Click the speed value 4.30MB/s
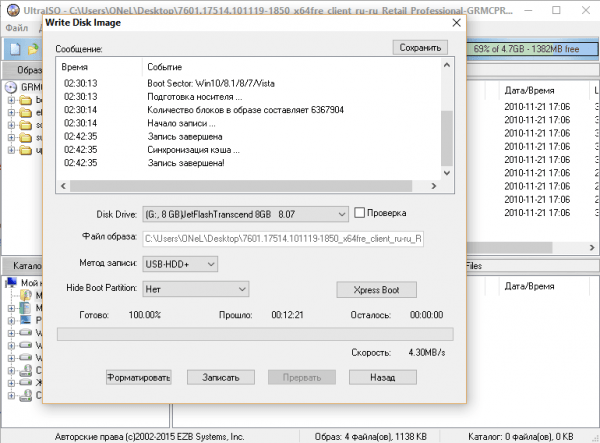Screen dimensions: 600x443 click(427, 352)
